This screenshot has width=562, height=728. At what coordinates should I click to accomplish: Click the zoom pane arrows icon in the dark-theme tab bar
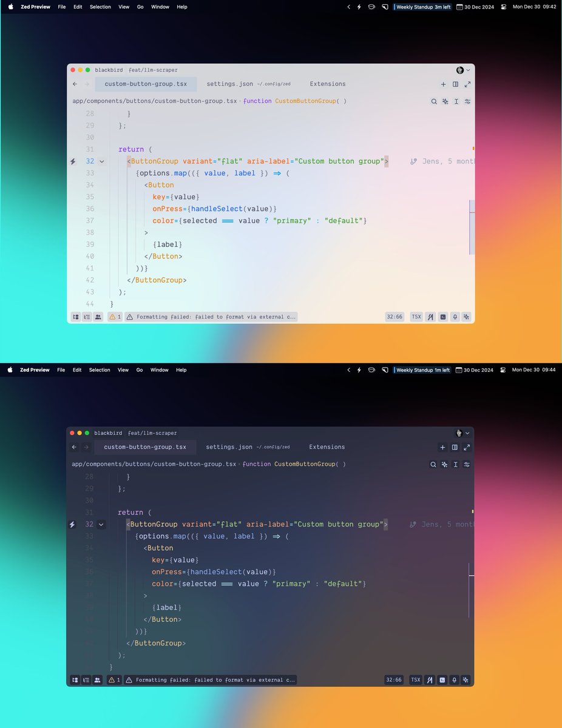click(x=467, y=447)
